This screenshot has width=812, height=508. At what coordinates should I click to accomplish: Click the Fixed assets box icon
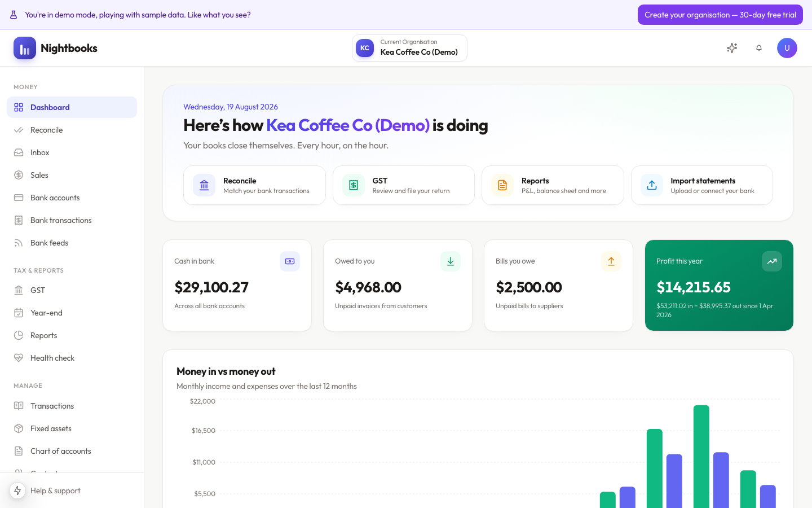19,428
